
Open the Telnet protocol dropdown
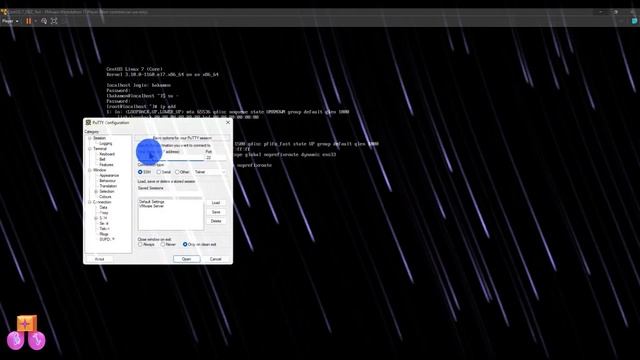point(210,172)
